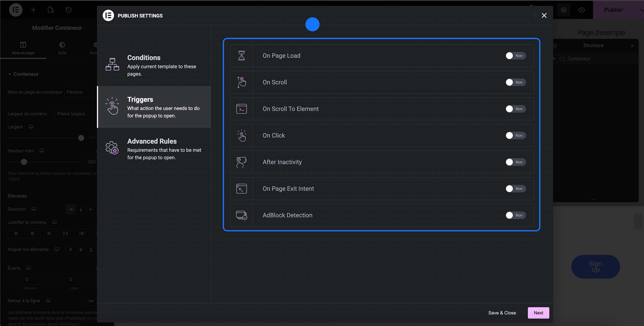Enable the On Scroll toggle
Image resolution: width=644 pixels, height=326 pixels.
515,82
